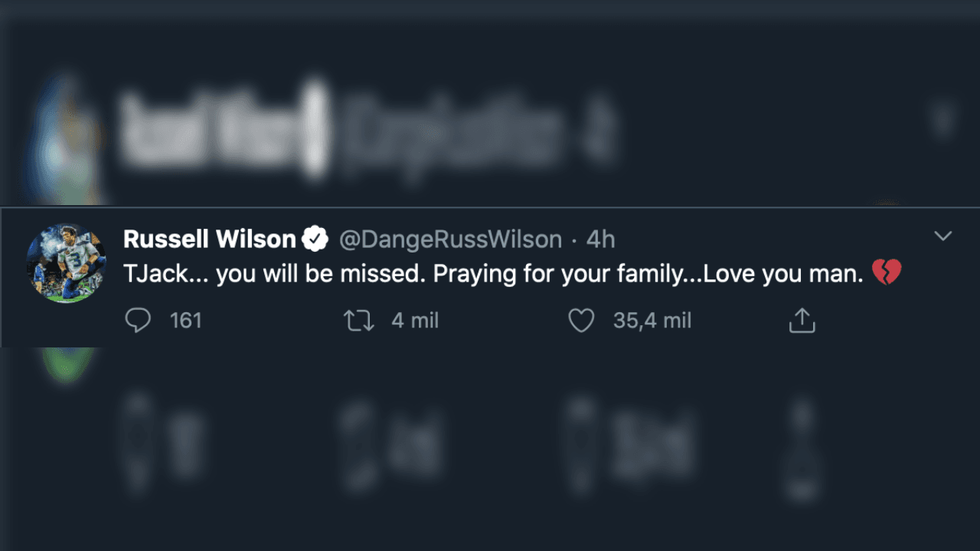Click the 4 mil retweets count
Image resolution: width=980 pixels, height=551 pixels.
pos(415,321)
